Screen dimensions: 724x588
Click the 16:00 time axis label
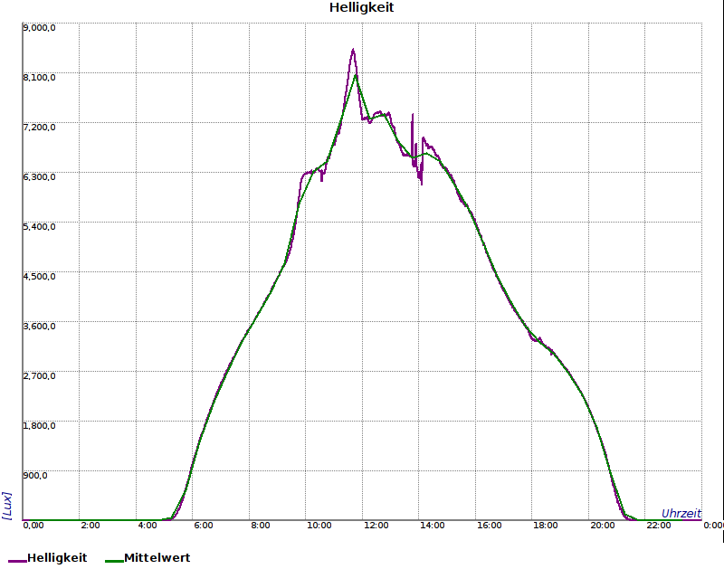tap(489, 526)
